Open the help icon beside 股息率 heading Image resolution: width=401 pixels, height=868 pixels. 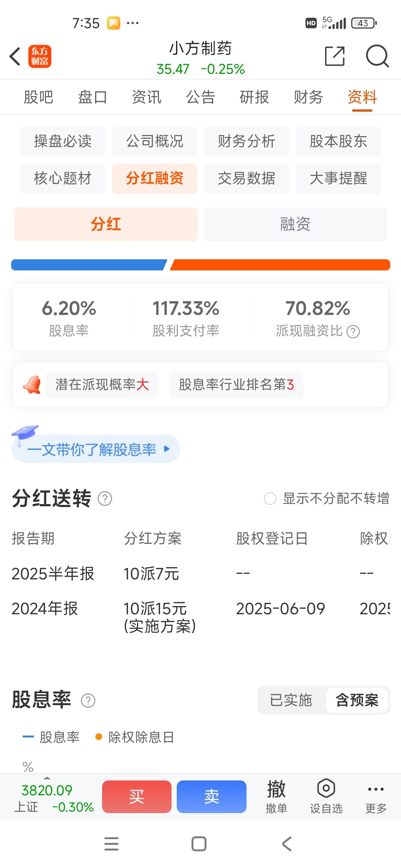pyautogui.click(x=88, y=700)
